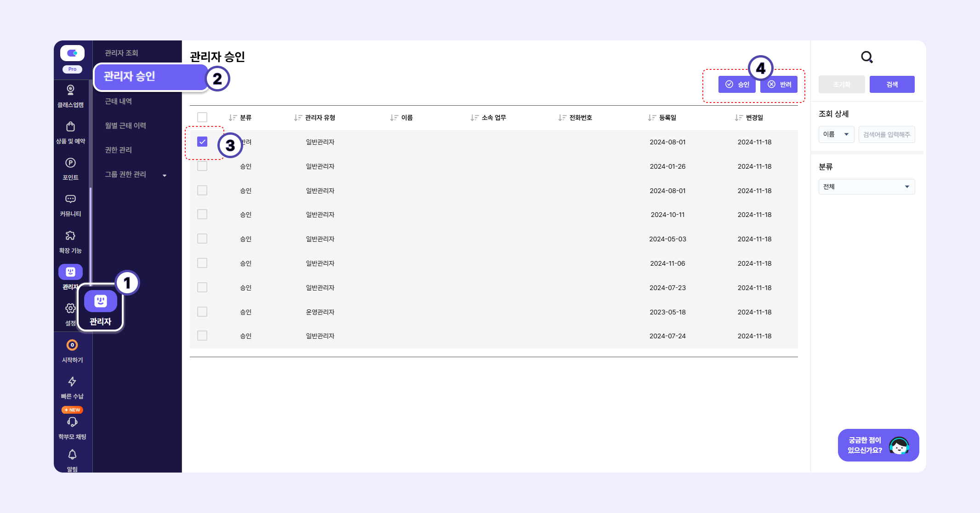
Task: Uncheck the first row's checked checkbox
Action: 202,142
